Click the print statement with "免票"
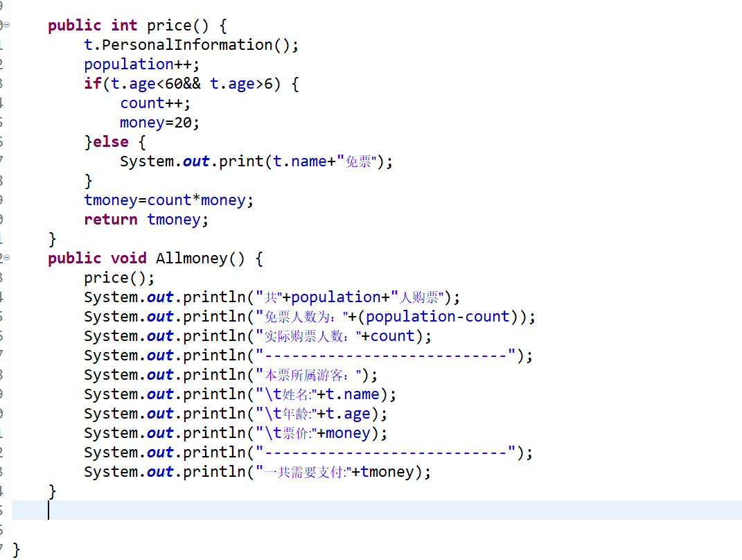Image resolution: width=742 pixels, height=560 pixels. coord(256,161)
